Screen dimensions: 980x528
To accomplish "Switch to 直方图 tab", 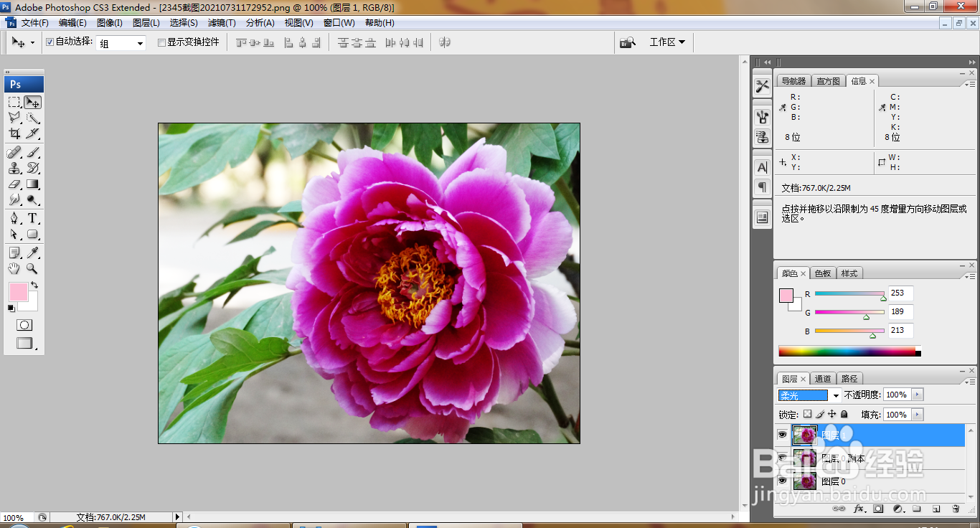I will (828, 81).
